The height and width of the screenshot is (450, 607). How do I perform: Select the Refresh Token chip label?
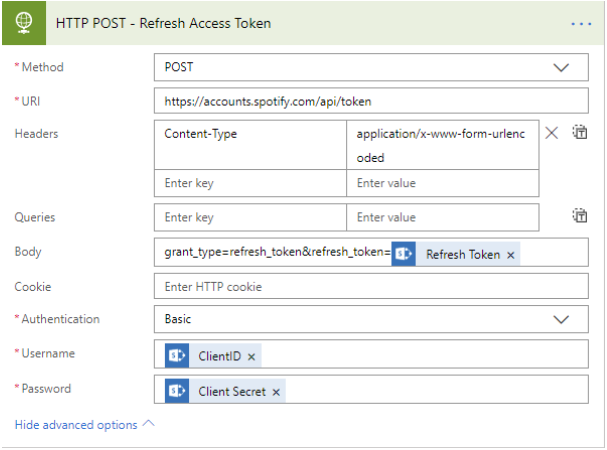[463, 254]
